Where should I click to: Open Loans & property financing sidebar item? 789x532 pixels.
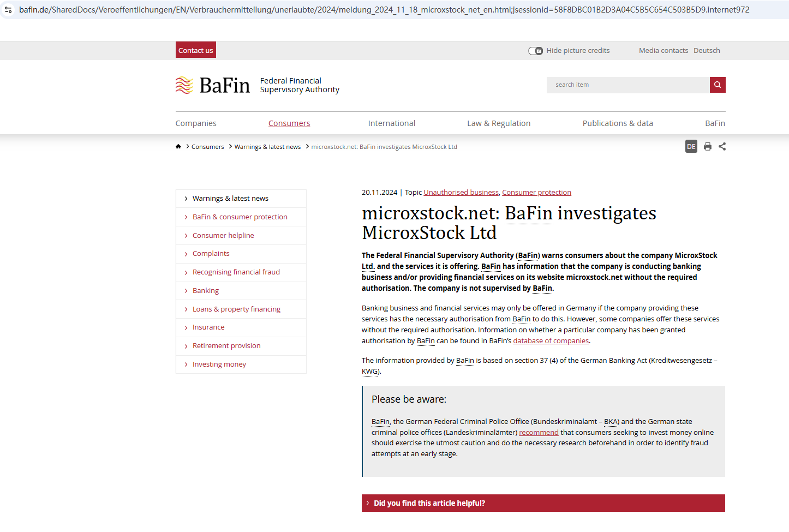(x=236, y=309)
